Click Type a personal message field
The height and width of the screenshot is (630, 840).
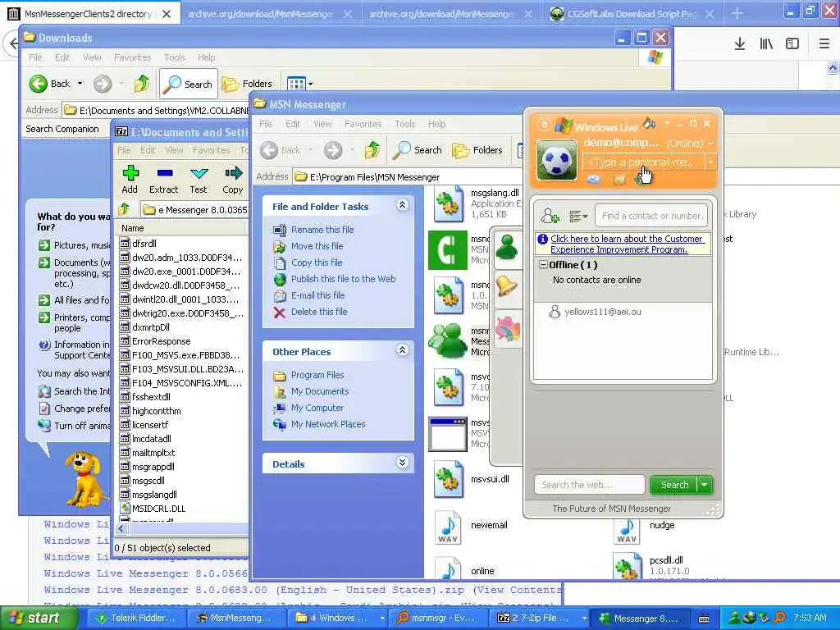[x=643, y=162]
